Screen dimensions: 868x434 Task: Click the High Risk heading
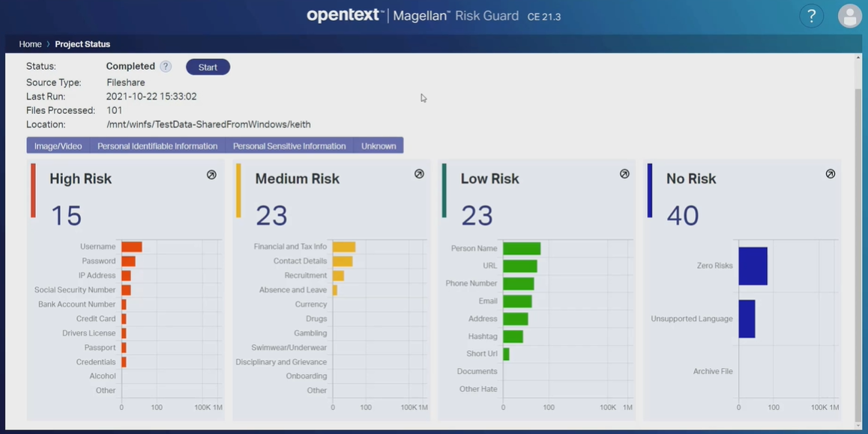click(81, 179)
